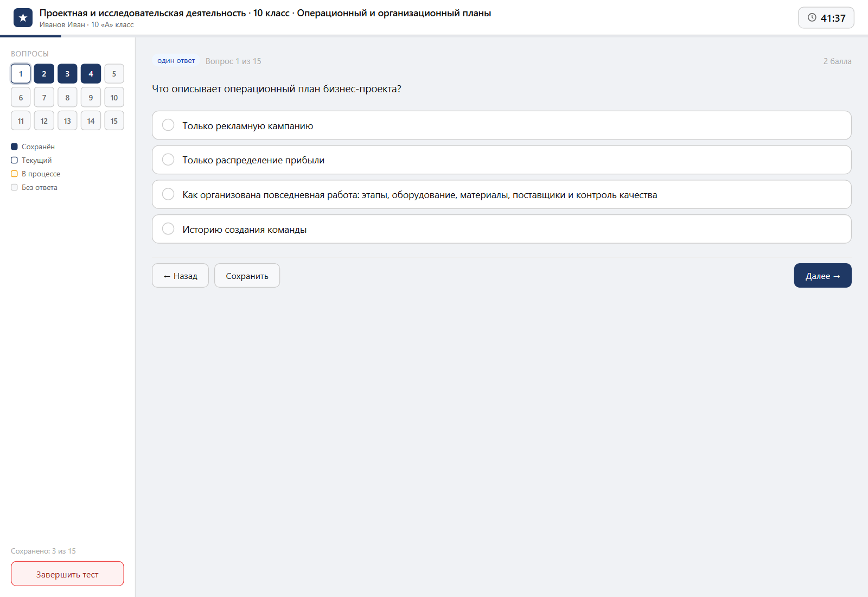Jump to question 10

(114, 98)
